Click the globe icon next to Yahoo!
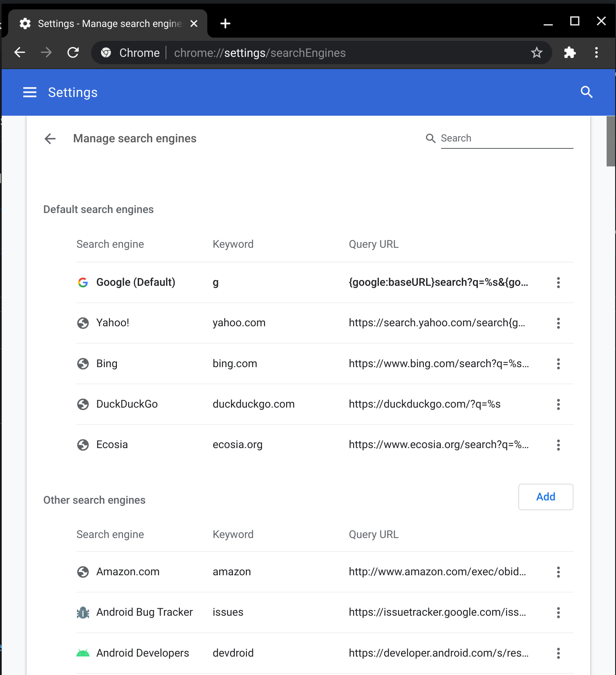The width and height of the screenshot is (616, 675). pyautogui.click(x=83, y=323)
